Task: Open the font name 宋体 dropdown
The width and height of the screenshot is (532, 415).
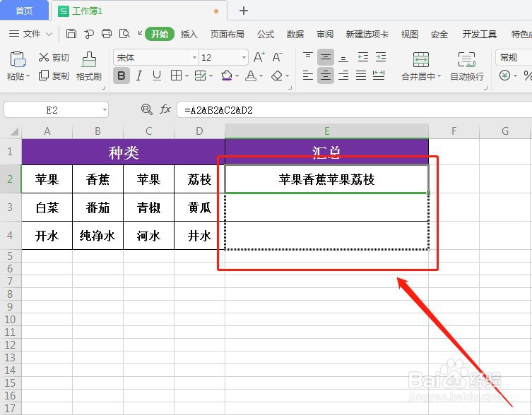Action: [x=194, y=58]
